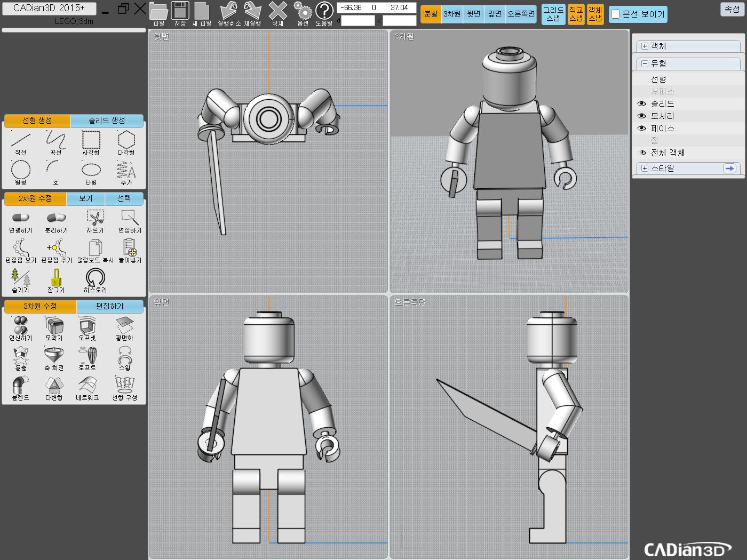Expand the 스타일 section

point(645,168)
